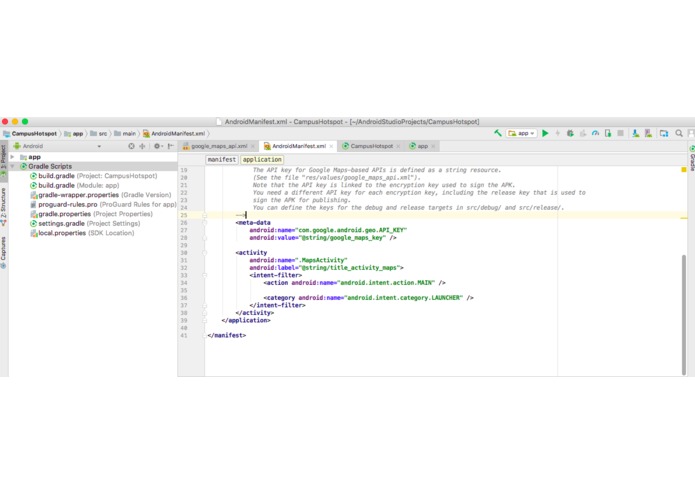Open the Project tool window side tab
Image resolution: width=695 pixels, height=494 pixels.
tap(4, 159)
